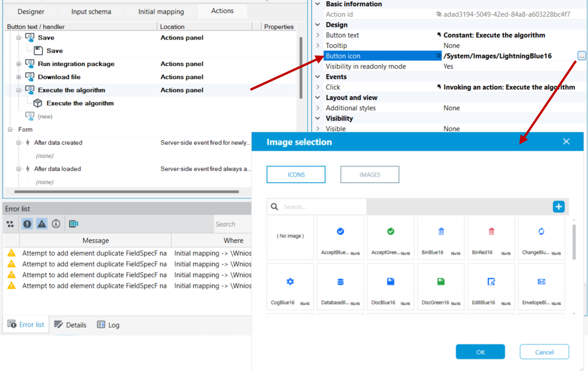Choose the AcceptGreen checkmark icon
This screenshot has width=588, height=371.
click(390, 238)
